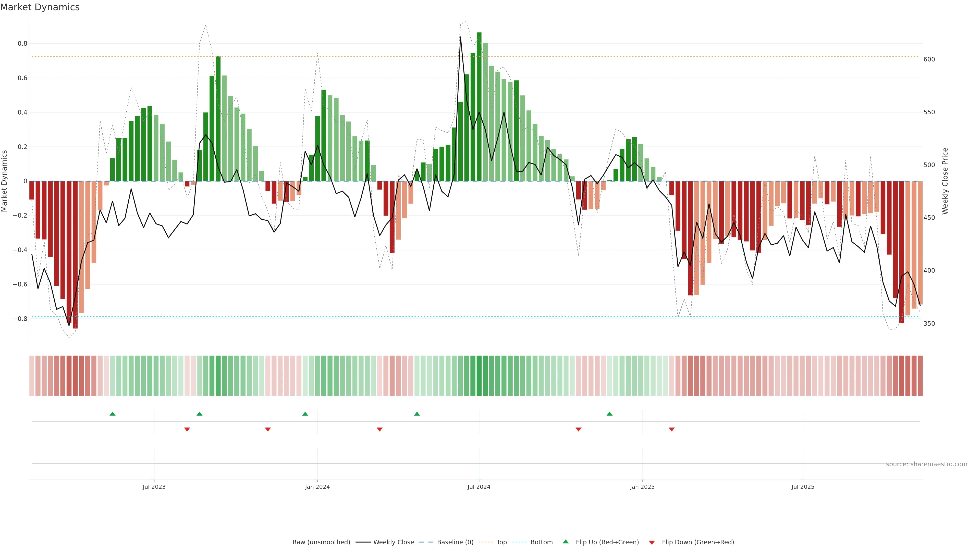Toggle the Weekly Close legend entry
This screenshot has height=551, width=980.
[x=393, y=542]
